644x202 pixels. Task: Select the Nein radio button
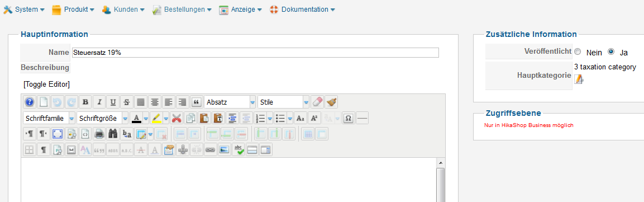click(x=578, y=52)
